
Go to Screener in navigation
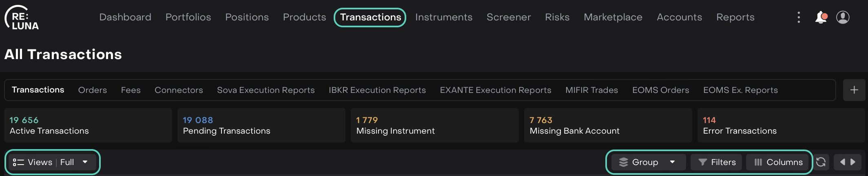click(509, 17)
